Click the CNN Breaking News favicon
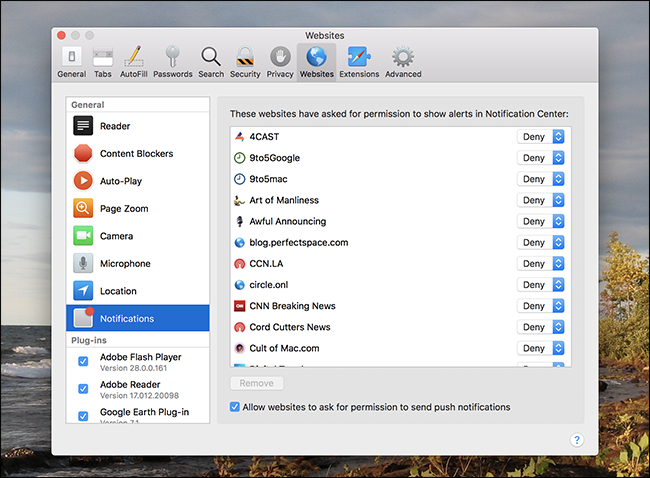Viewport: 650px width, 478px height. click(240, 306)
